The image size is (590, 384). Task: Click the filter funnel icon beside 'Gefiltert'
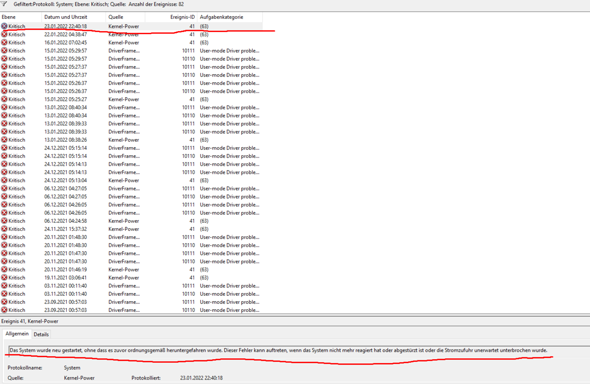tap(4, 4)
